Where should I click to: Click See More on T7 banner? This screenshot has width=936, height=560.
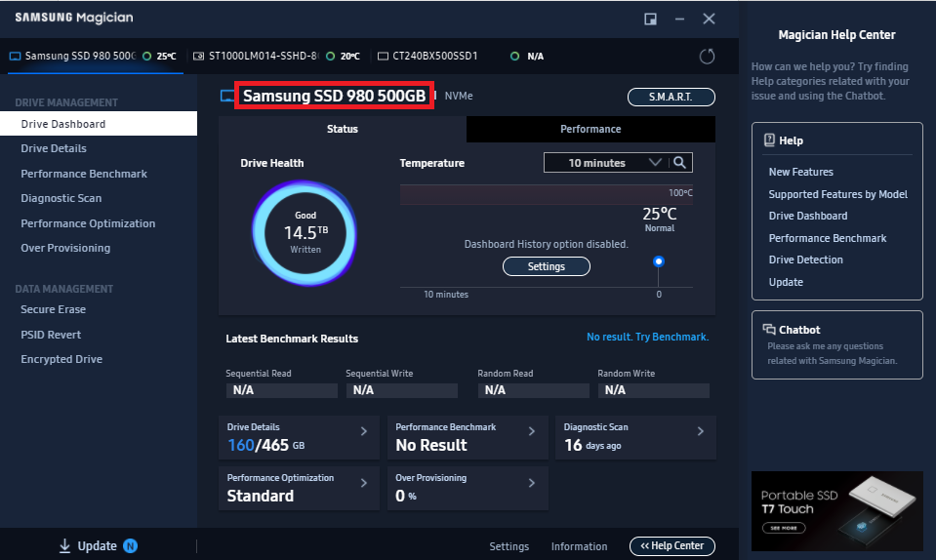click(784, 528)
